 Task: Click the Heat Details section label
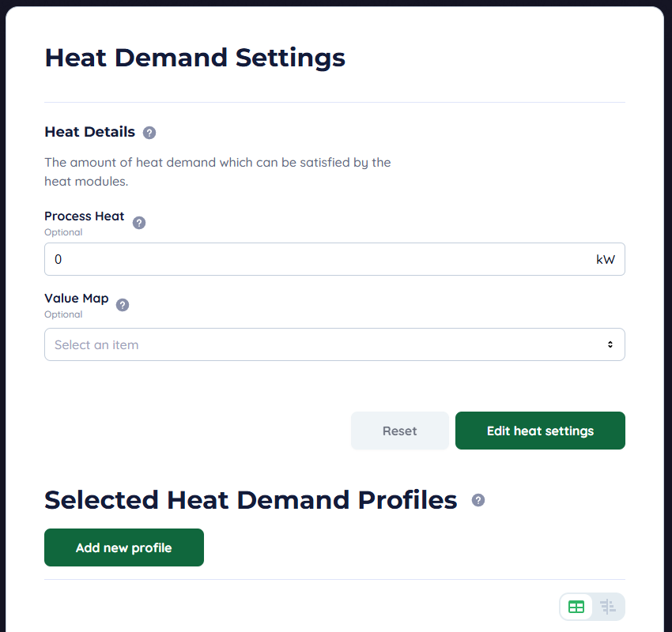(x=89, y=132)
